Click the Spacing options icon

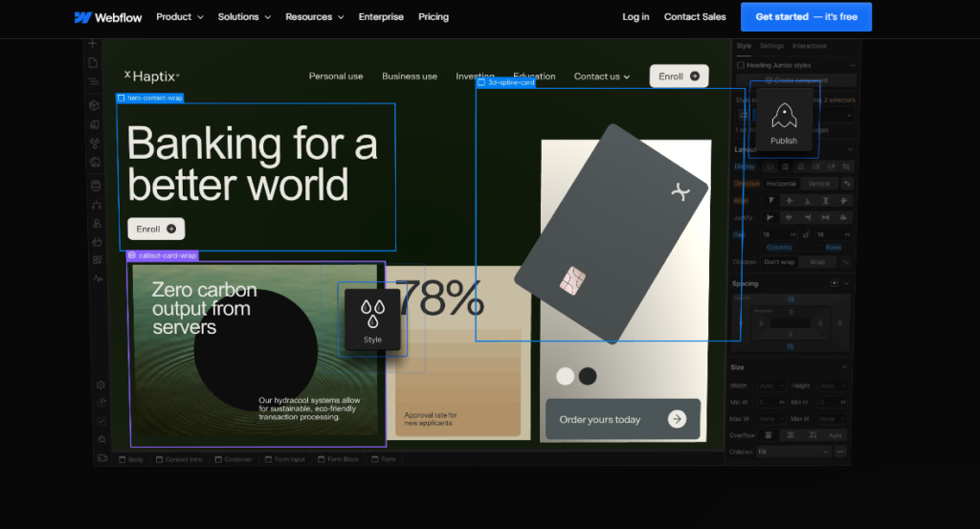[835, 283]
